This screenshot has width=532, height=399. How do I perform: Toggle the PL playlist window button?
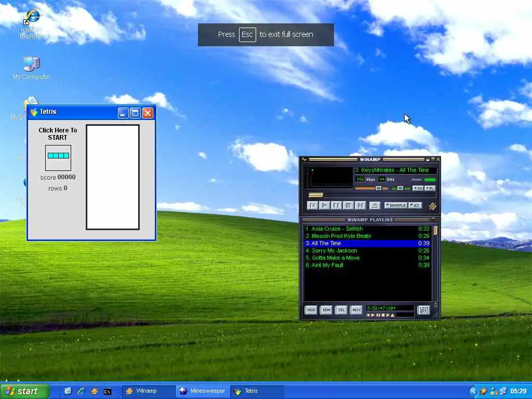(430, 188)
